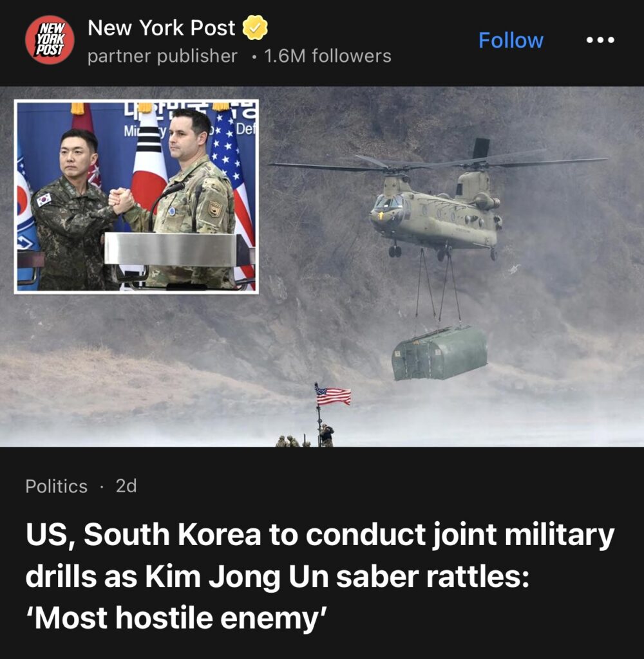Image resolution: width=644 pixels, height=659 pixels.
Task: Open the Politics category label
Action: click(57, 487)
